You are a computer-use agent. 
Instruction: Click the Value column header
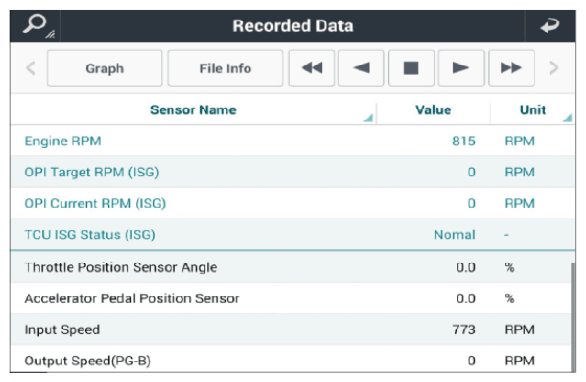coord(433,110)
